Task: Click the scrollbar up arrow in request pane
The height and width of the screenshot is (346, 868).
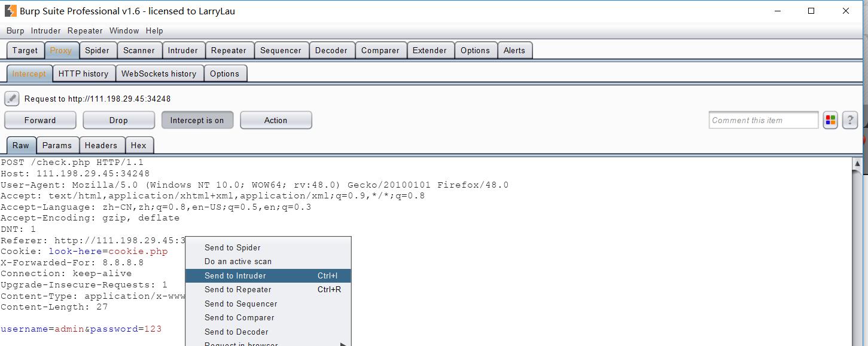Action: (857, 163)
